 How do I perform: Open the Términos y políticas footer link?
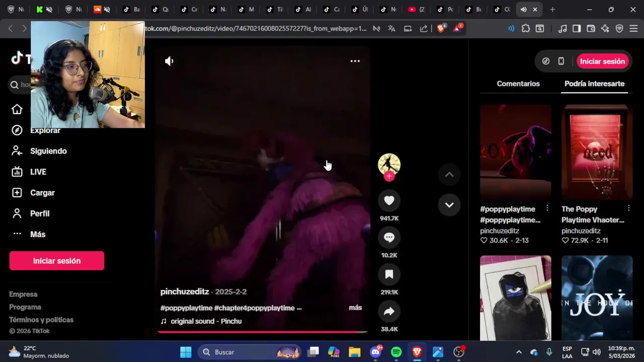[x=41, y=320]
